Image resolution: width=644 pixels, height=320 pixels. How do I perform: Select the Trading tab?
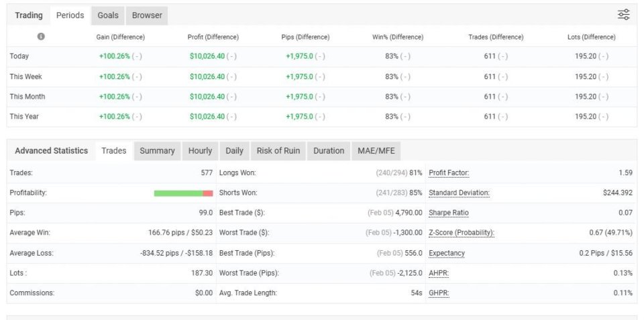29,15
